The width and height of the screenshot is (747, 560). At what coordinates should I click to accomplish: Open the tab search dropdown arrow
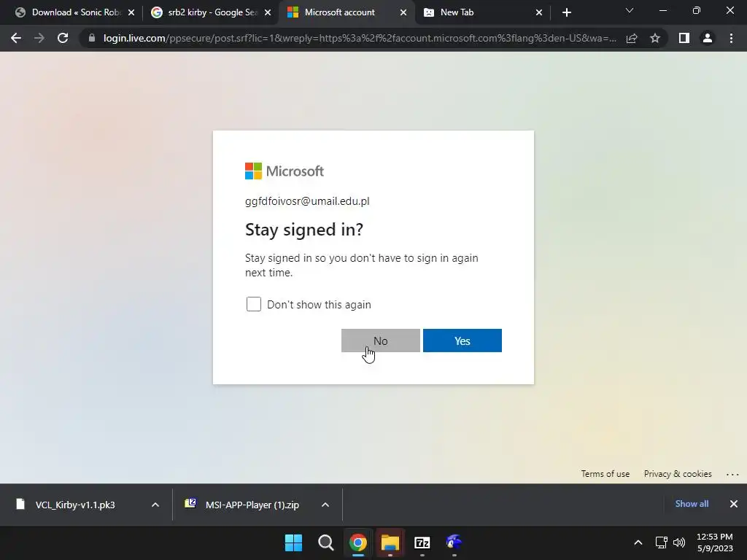point(630,10)
